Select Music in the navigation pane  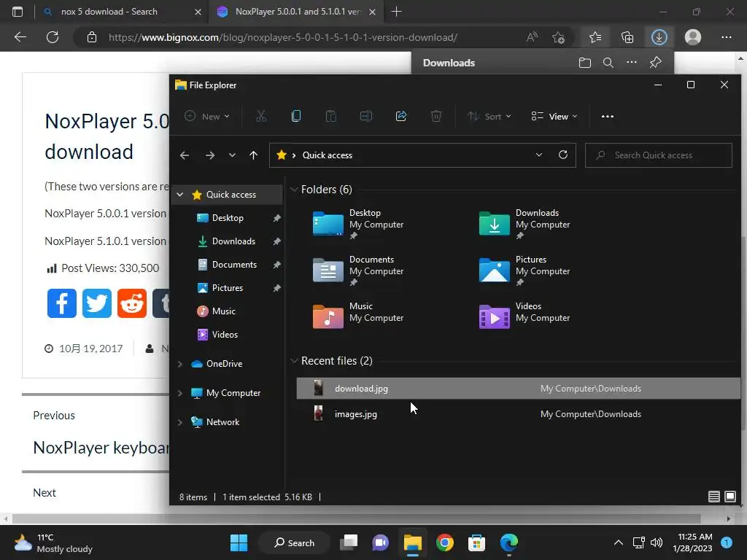click(x=223, y=311)
